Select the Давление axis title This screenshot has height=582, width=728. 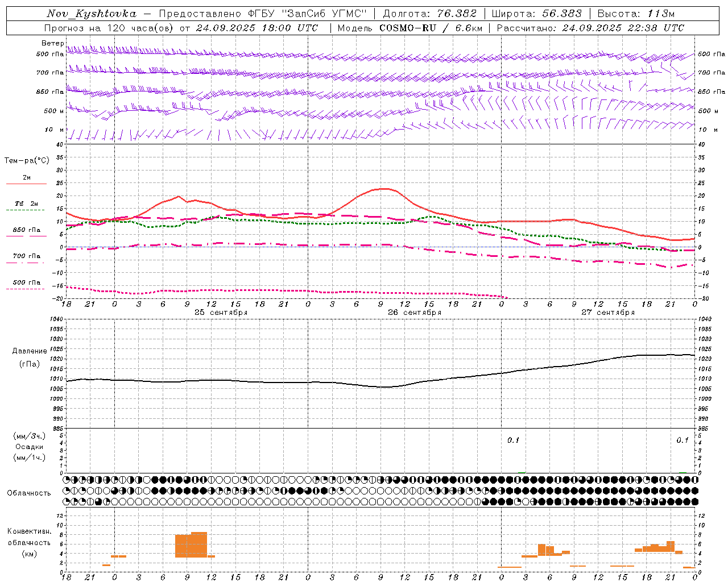[30, 351]
